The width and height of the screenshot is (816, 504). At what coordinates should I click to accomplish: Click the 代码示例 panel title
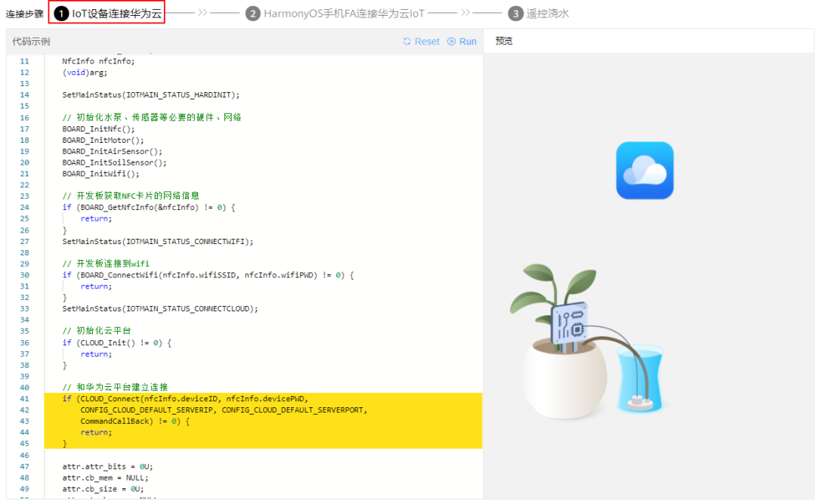(x=31, y=42)
